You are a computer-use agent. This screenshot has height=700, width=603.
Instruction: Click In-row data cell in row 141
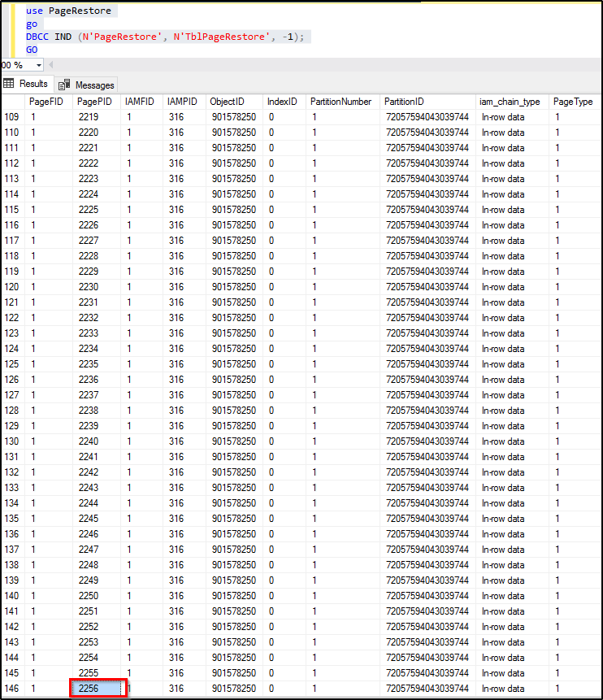click(512, 611)
